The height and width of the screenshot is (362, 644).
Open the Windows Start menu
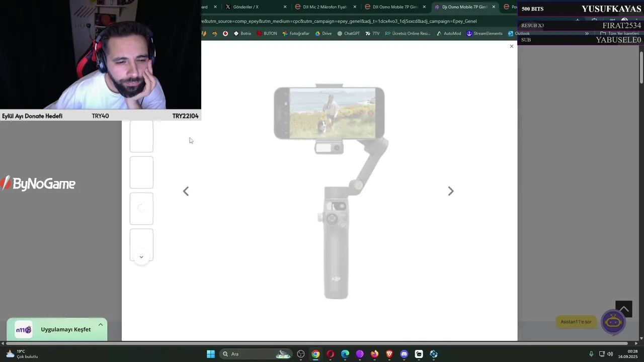[211, 354]
